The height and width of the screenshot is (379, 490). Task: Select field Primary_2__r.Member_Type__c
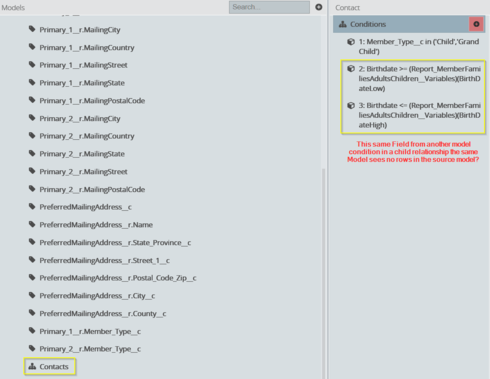(90, 349)
